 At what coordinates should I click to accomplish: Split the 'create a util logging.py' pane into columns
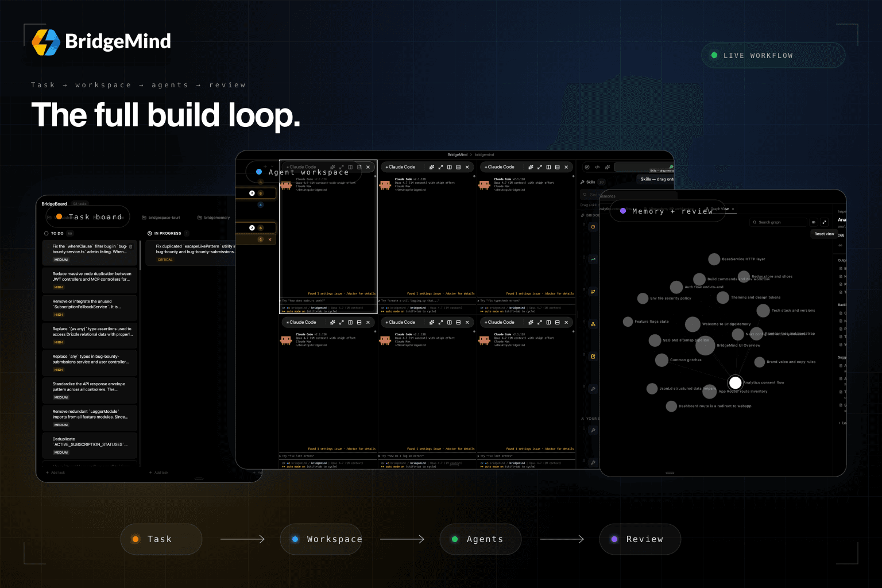[449, 167]
